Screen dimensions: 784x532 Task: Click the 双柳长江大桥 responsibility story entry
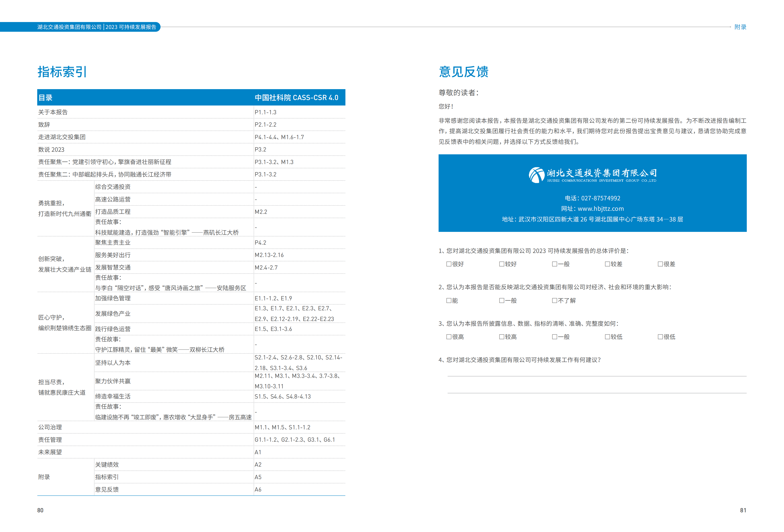[160, 345]
